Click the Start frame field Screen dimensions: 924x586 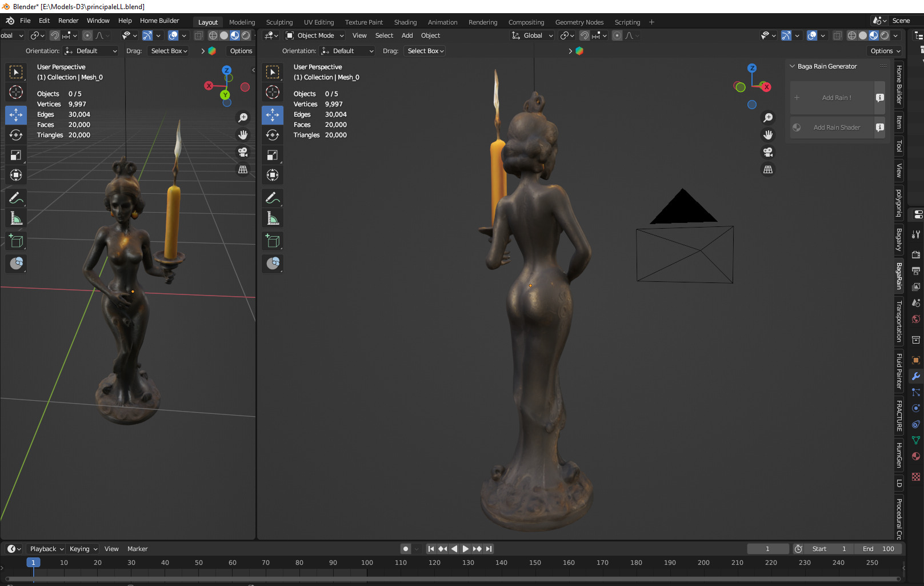pos(830,549)
